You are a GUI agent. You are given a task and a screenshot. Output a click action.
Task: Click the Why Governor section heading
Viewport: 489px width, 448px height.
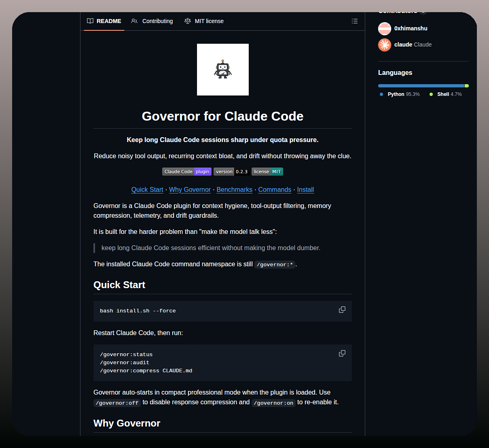pos(127,423)
